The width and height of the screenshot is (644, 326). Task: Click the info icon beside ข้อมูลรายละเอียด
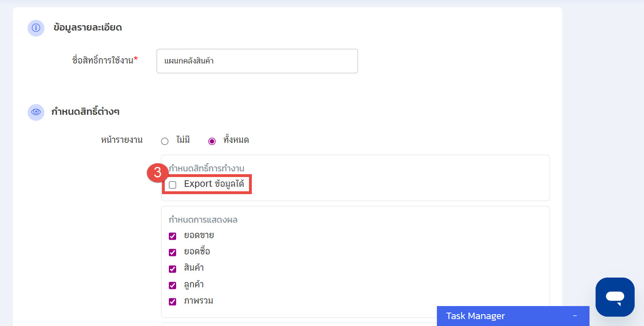[x=36, y=28]
